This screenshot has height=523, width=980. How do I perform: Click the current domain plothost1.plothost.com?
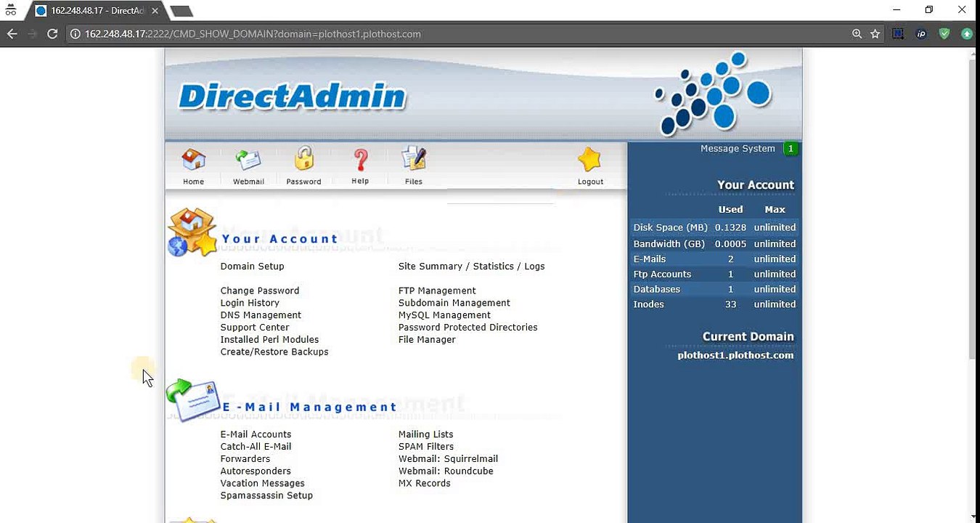(735, 356)
